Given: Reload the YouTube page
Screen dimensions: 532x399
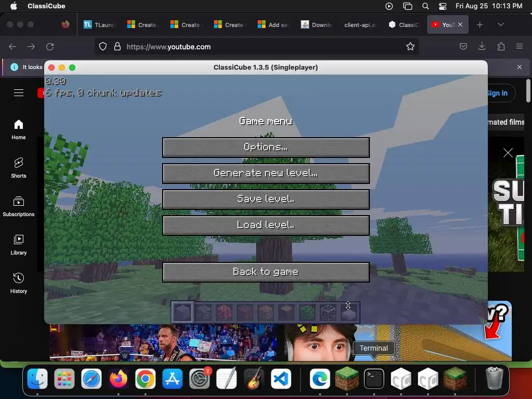Looking at the screenshot, I should 50,46.
